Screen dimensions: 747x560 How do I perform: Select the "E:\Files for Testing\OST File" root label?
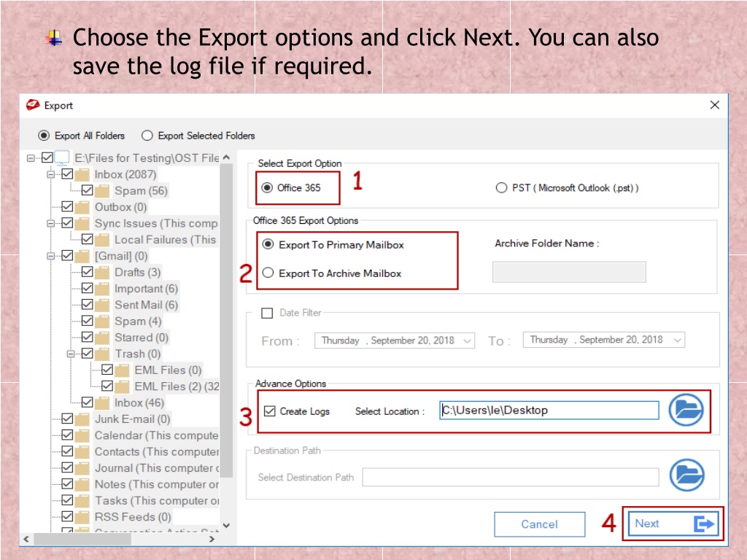(147, 157)
